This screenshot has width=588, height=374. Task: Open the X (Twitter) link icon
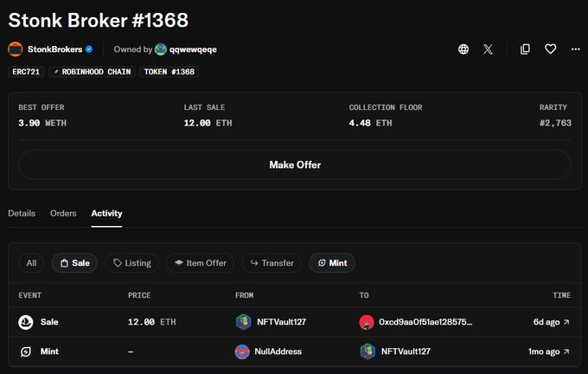488,49
